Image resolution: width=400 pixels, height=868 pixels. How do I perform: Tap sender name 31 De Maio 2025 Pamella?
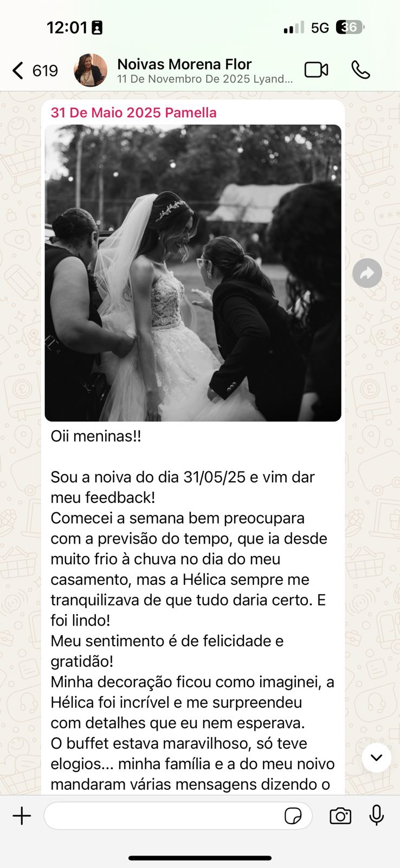[133, 113]
